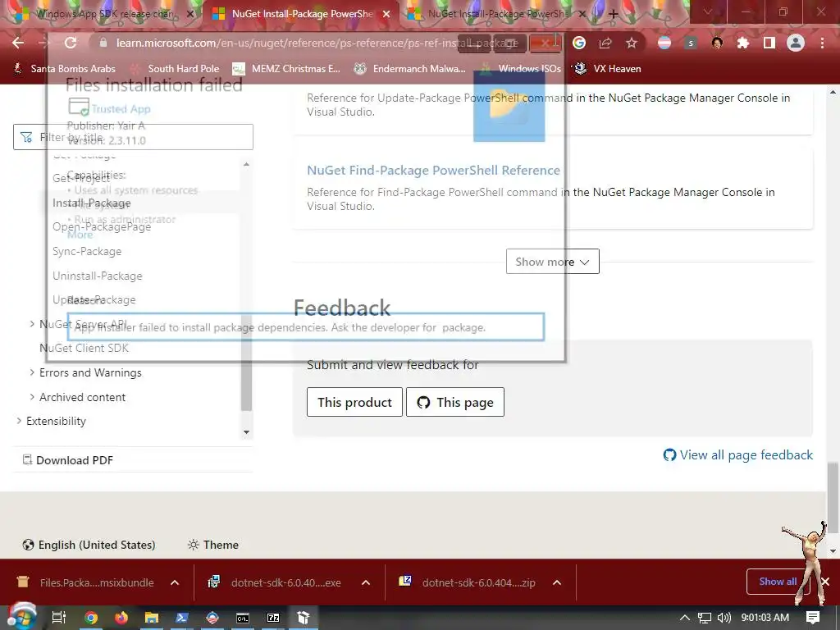
Task: Open options for dotnet-sdk zip download
Action: click(x=557, y=582)
